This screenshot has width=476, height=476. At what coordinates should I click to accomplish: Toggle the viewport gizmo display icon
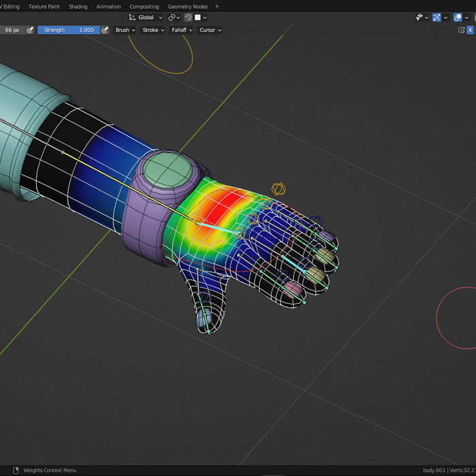point(437,18)
